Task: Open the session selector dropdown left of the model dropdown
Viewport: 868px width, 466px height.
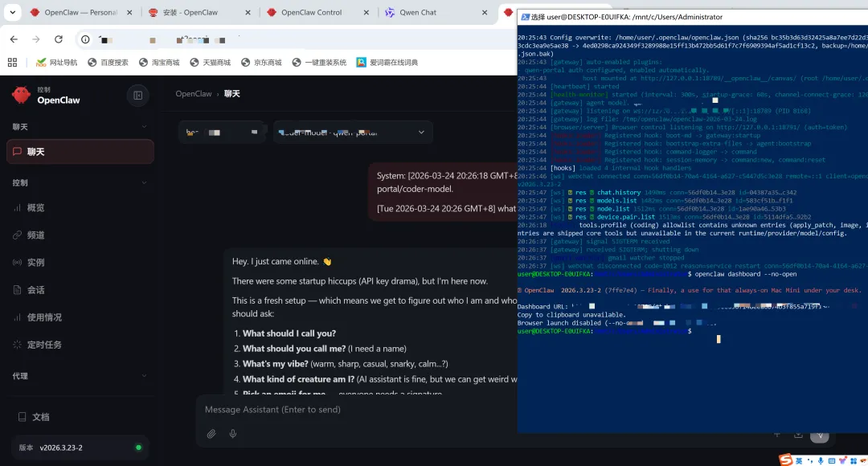Action: click(222, 133)
